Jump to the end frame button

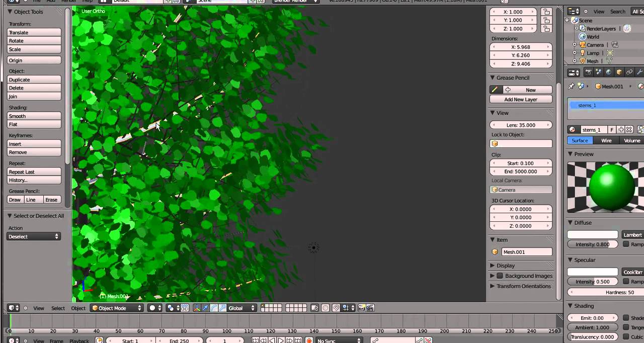[x=298, y=340]
